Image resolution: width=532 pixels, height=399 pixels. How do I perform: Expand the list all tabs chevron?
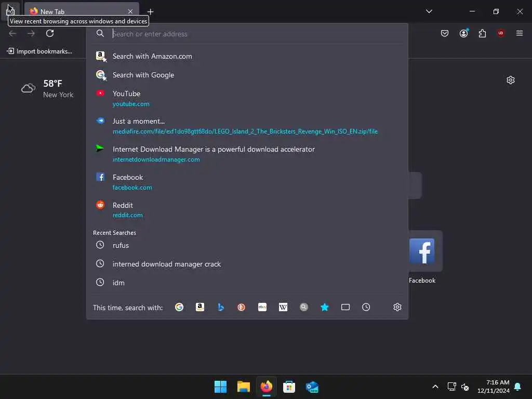429,11
